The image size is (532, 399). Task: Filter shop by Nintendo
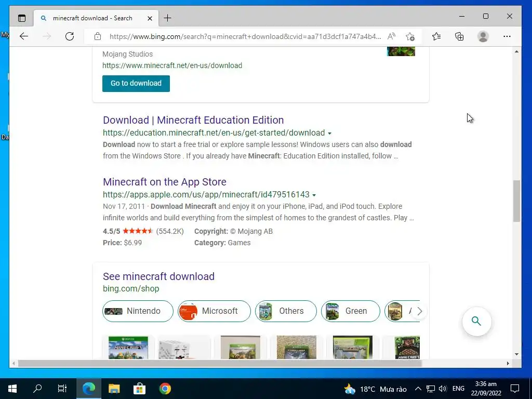[x=138, y=311]
